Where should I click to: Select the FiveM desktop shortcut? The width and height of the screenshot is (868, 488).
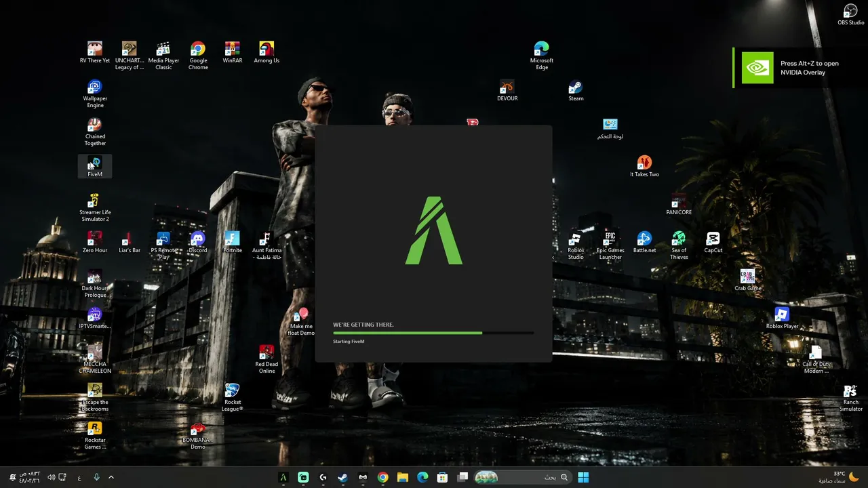pyautogui.click(x=95, y=166)
